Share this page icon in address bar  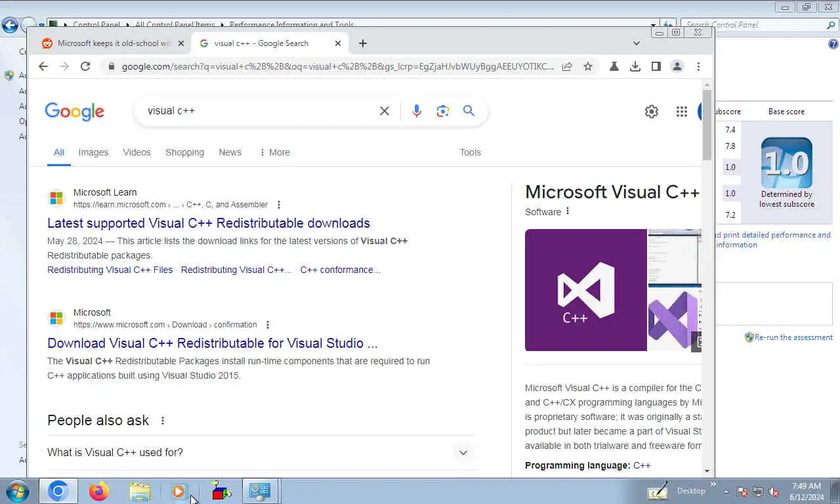(x=567, y=66)
